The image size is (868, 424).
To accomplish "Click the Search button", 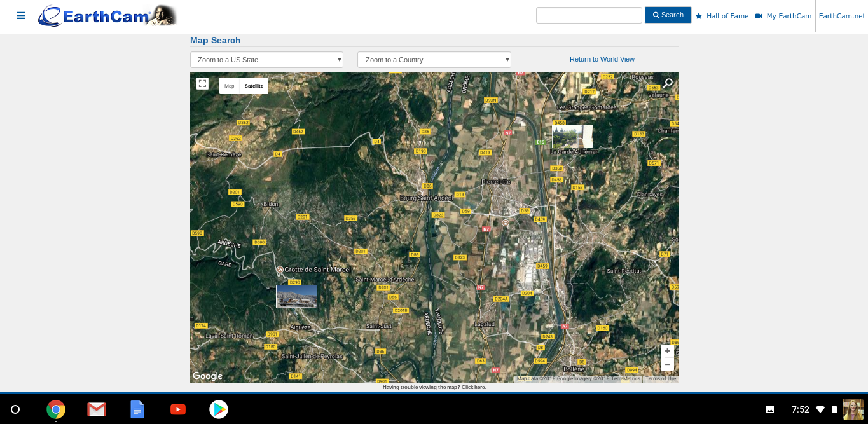I will pos(668,15).
